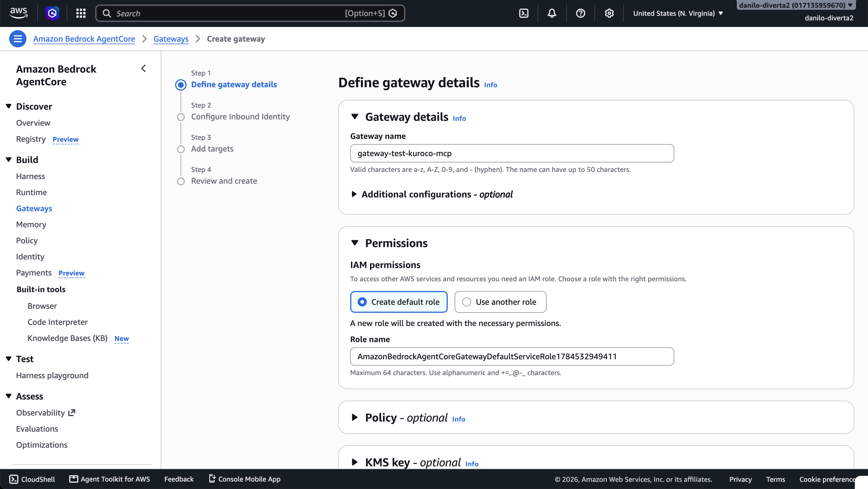
Task: Open the services grid menu icon
Action: tap(81, 13)
